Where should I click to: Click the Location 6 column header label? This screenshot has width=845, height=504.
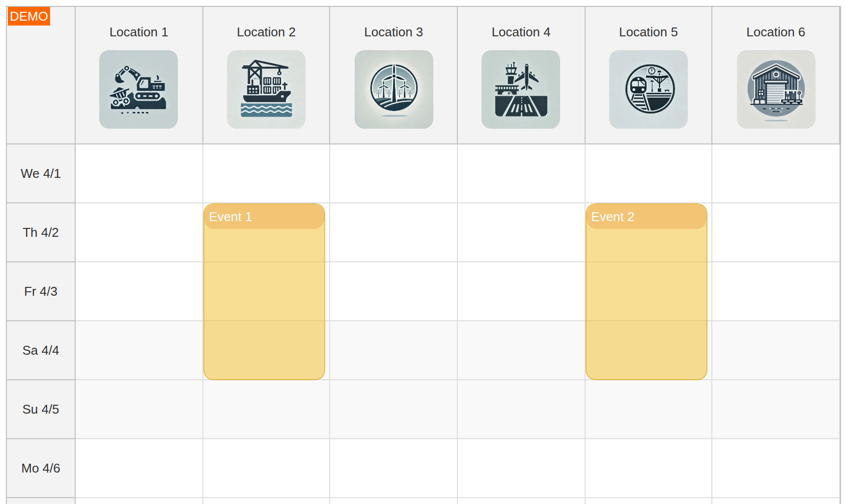775,32
